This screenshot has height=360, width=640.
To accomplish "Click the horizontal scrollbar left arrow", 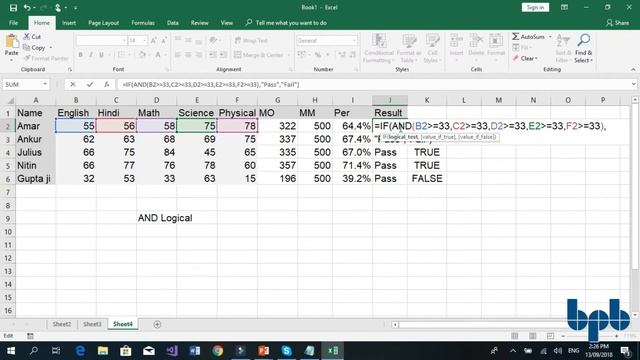I will pos(395,324).
